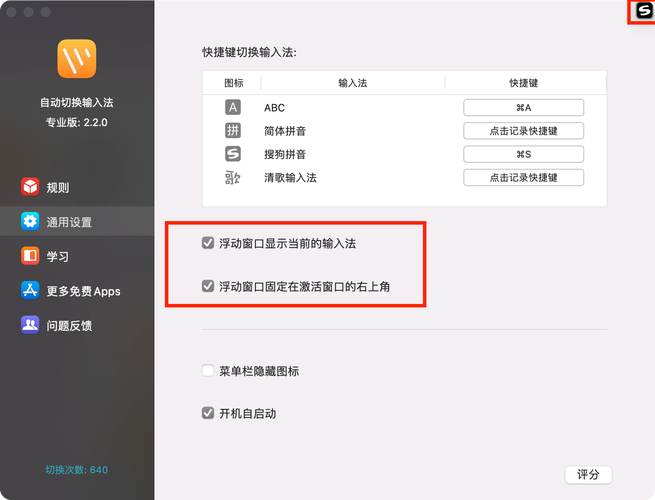Click the red cube 规则 icon

[x=30, y=187]
